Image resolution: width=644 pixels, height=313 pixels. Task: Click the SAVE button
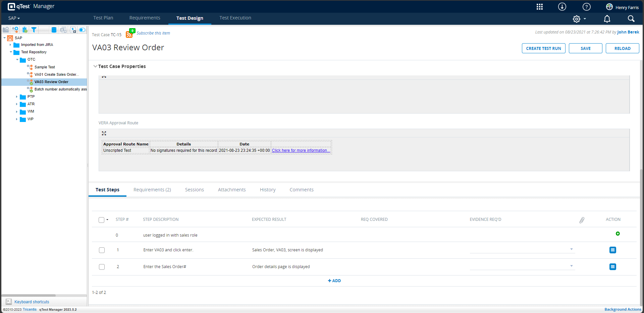586,48
